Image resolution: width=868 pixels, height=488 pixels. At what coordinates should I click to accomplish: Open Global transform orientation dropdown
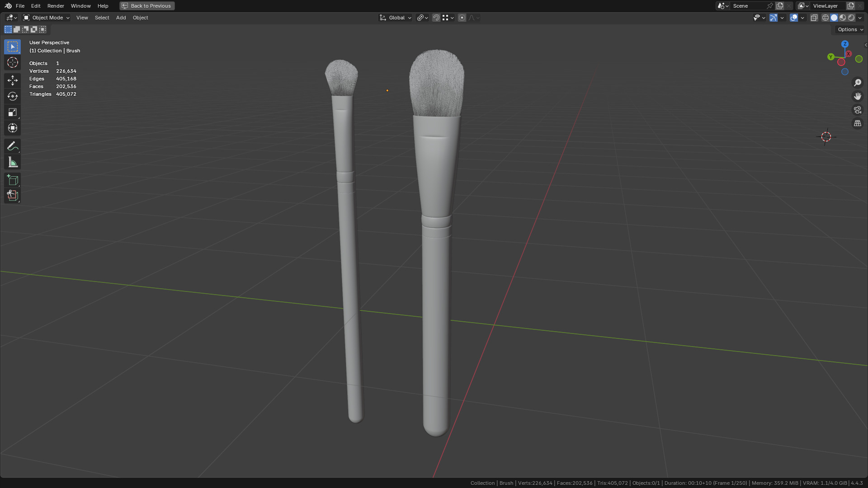point(396,18)
